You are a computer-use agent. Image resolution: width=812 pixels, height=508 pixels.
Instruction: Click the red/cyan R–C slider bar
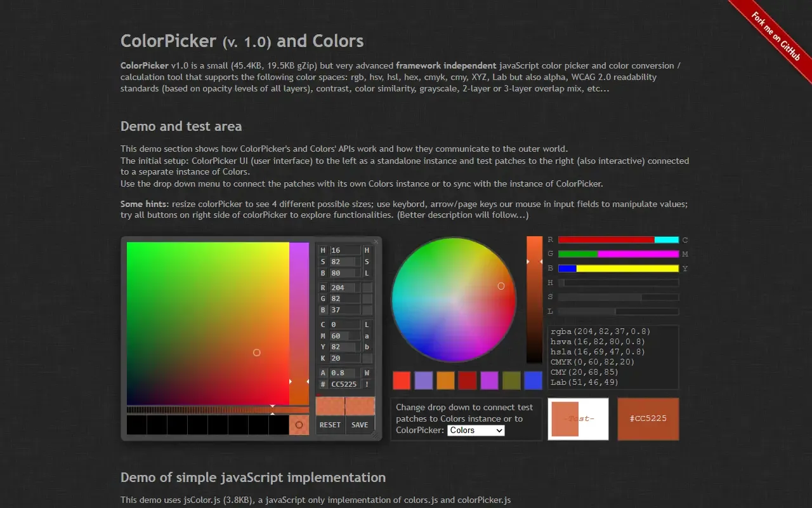pos(619,240)
